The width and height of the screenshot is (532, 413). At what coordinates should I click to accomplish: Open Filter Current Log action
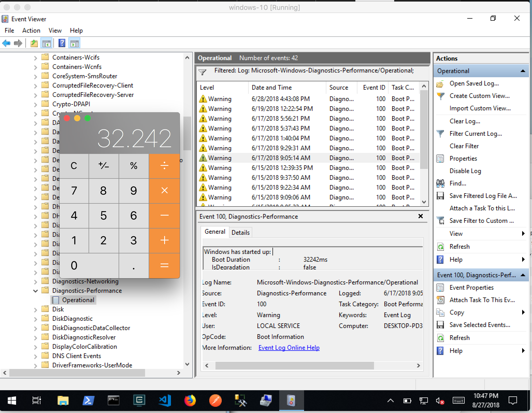(x=475, y=134)
